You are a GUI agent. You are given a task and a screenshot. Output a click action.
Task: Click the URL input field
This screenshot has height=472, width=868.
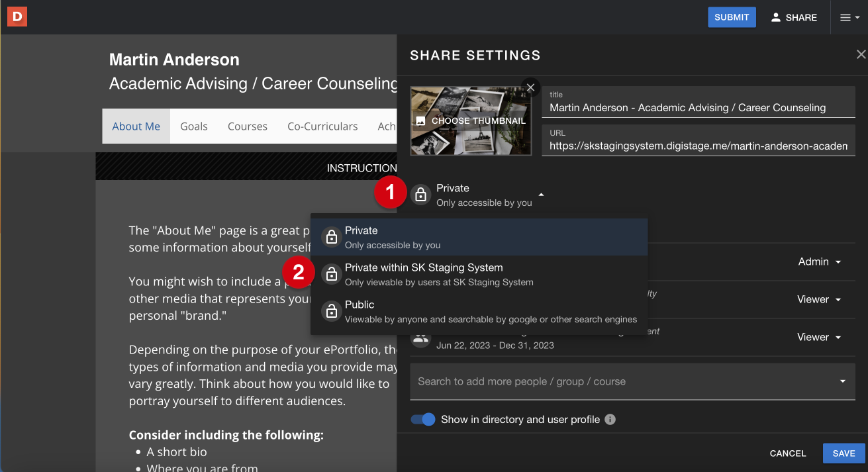pos(699,140)
